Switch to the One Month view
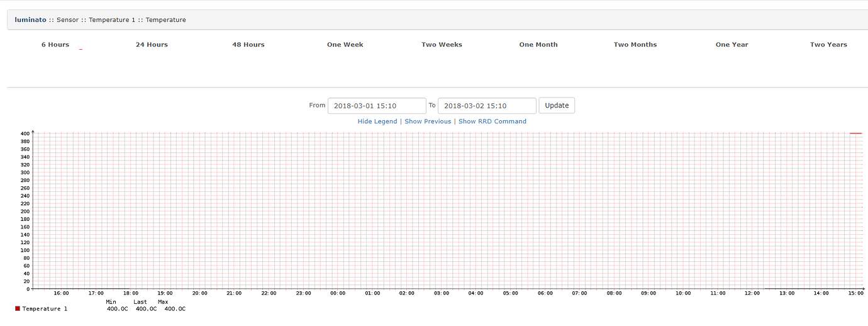The height and width of the screenshot is (326, 868). coord(538,45)
